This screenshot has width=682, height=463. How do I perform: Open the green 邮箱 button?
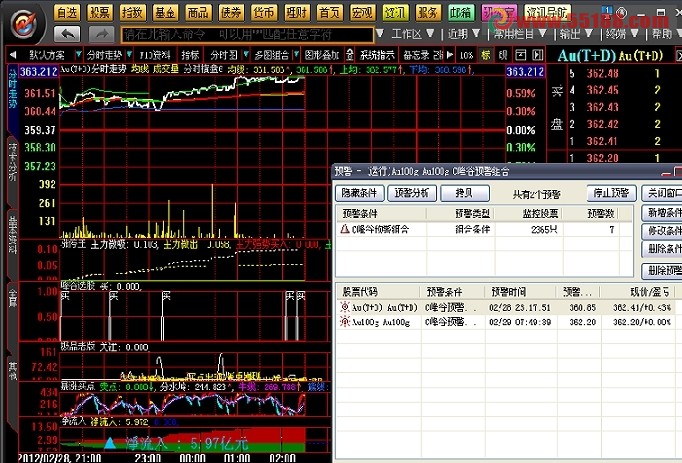(x=461, y=13)
